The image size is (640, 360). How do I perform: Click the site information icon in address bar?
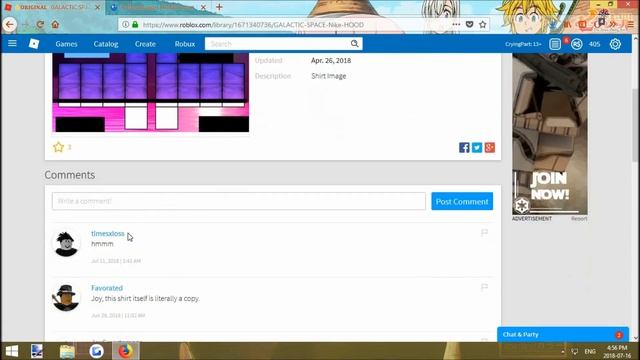coord(126,24)
